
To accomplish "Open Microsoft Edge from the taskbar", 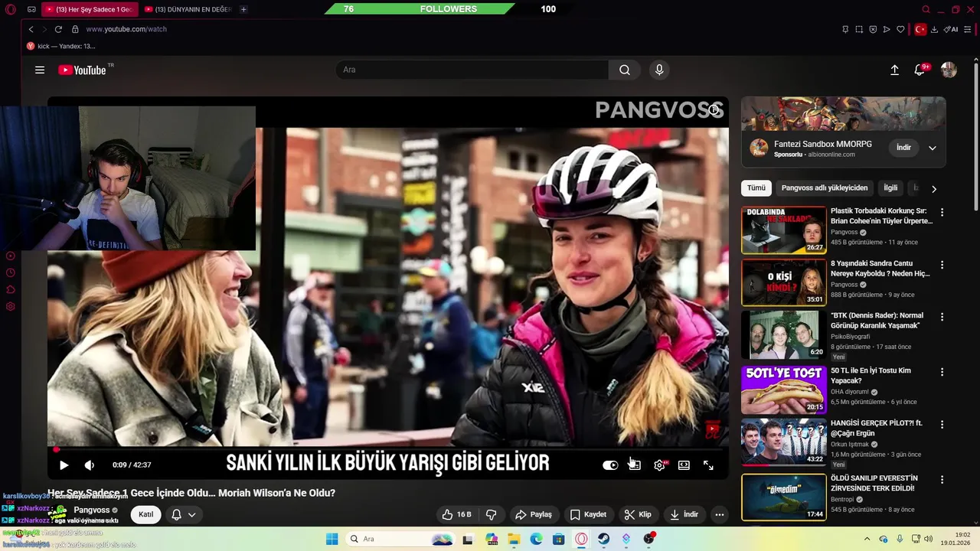I will click(x=536, y=539).
